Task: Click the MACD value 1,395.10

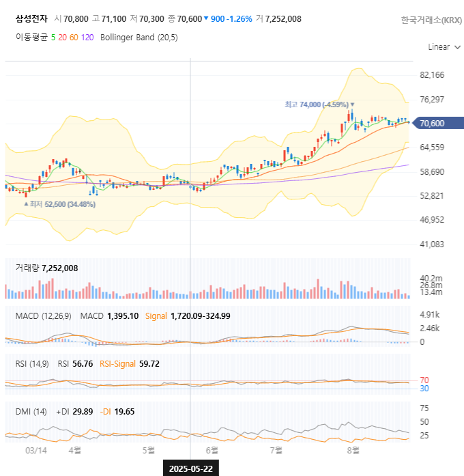Action: (123, 316)
